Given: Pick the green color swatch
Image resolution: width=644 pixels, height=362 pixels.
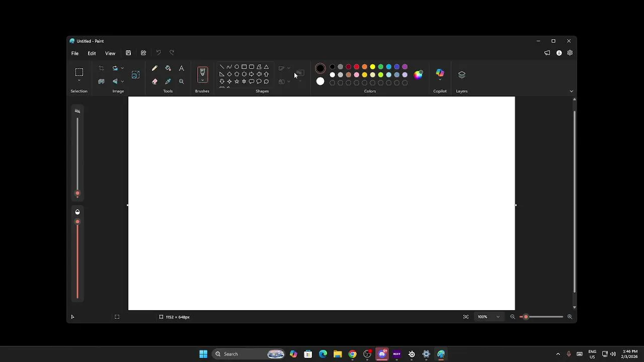Looking at the screenshot, I should pyautogui.click(x=381, y=67).
